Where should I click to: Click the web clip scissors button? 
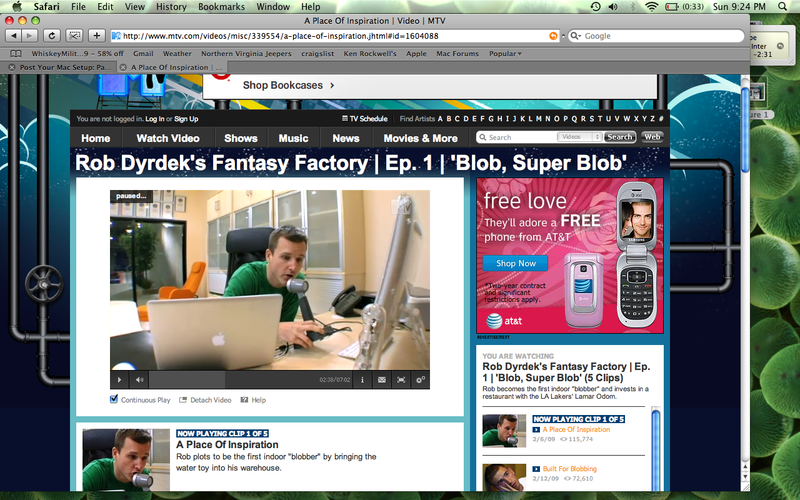tap(74, 36)
